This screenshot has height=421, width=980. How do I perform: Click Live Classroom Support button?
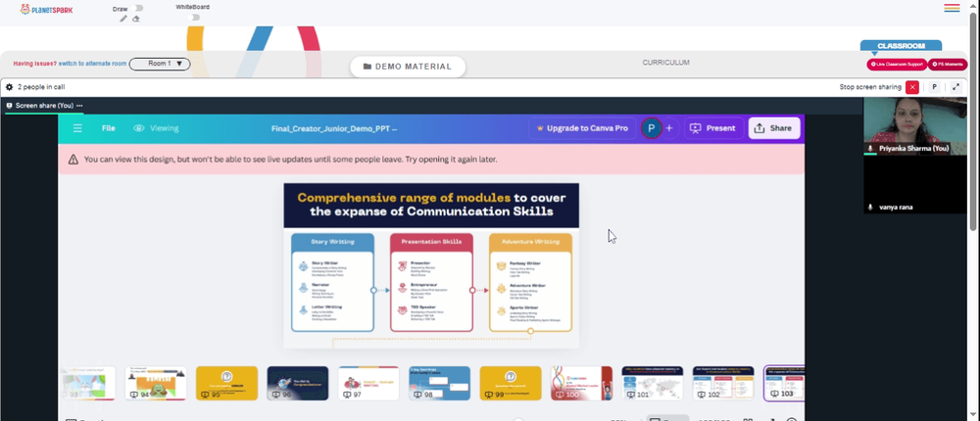(897, 65)
